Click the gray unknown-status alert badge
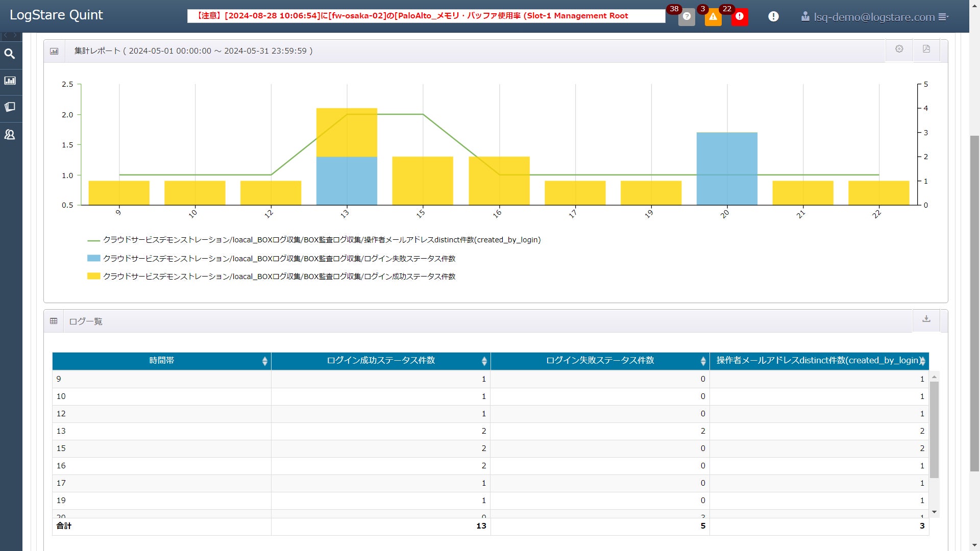 click(687, 17)
